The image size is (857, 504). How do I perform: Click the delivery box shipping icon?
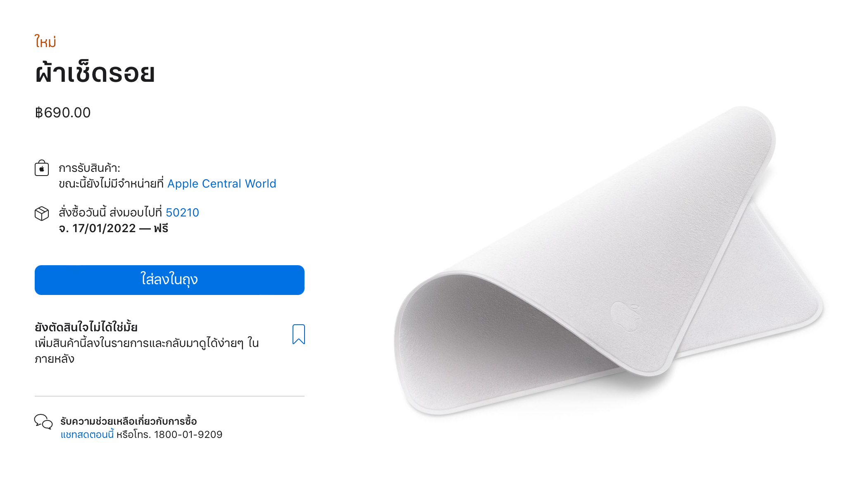tap(42, 213)
